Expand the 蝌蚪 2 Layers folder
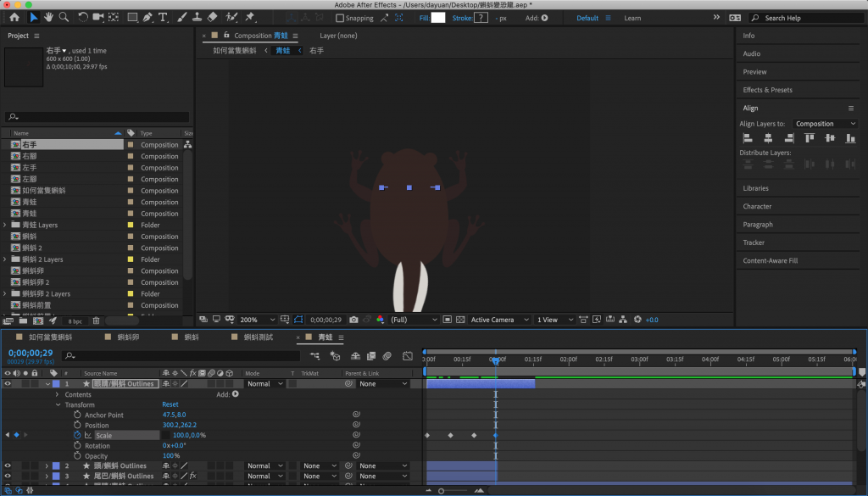Image resolution: width=868 pixels, height=496 pixels. 5,259
